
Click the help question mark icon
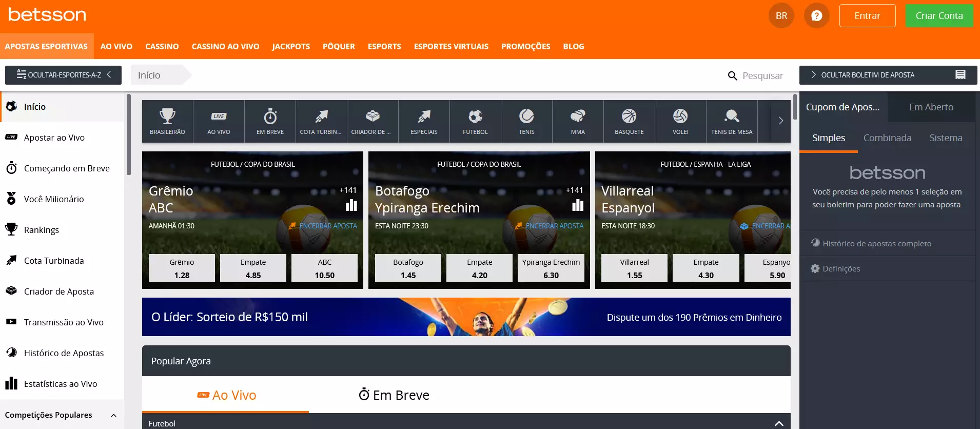point(816,16)
